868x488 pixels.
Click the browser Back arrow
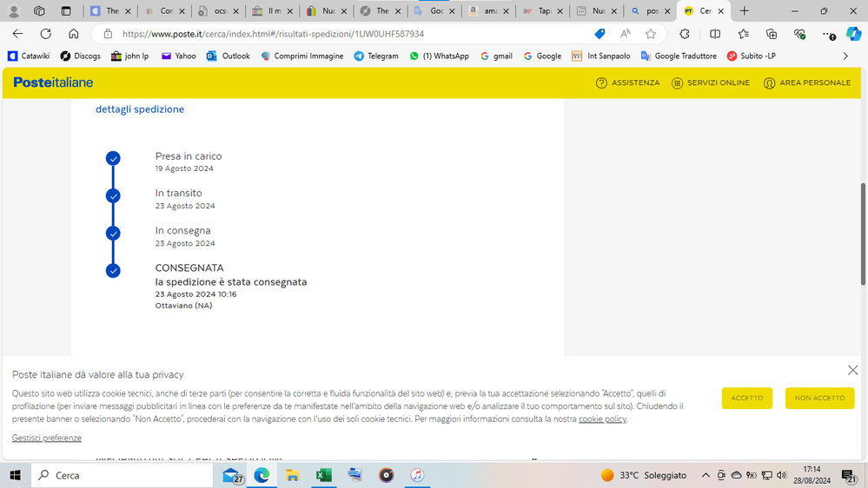pos(17,34)
